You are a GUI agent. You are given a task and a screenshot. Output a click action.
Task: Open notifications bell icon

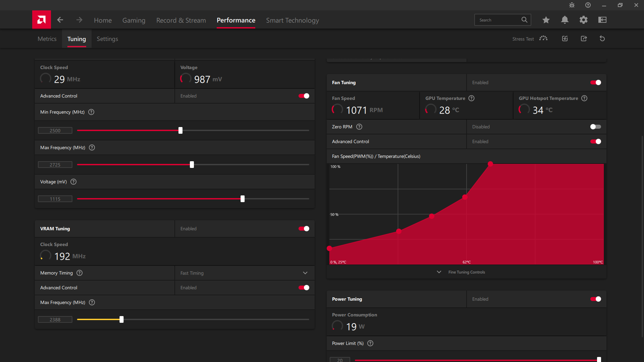(565, 20)
